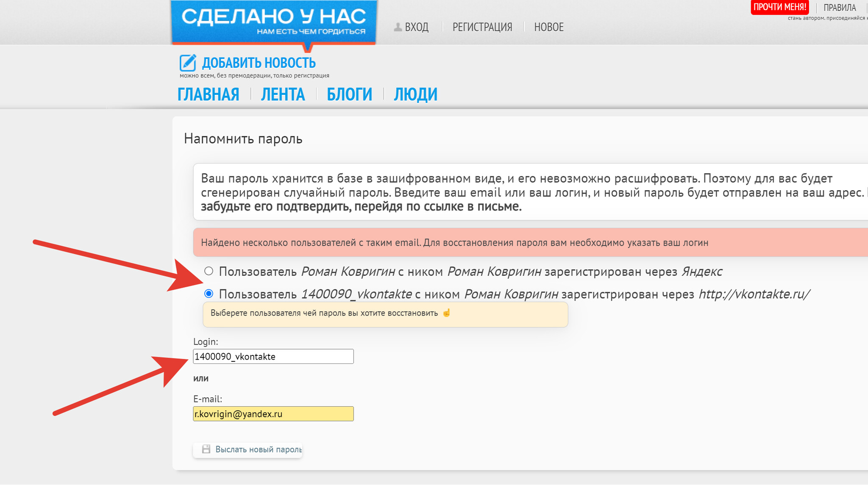
Task: Open the Правила link
Action: pyautogui.click(x=839, y=8)
